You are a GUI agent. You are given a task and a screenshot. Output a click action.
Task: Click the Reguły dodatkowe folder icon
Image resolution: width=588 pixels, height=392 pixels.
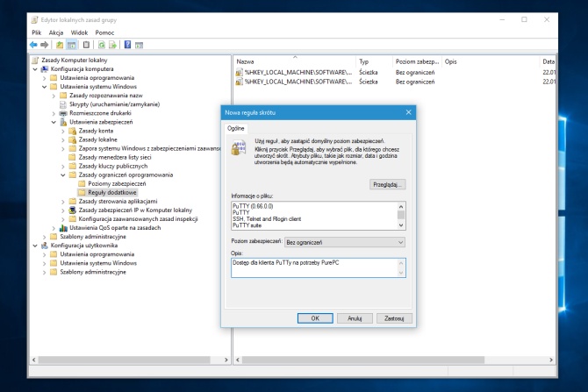[x=82, y=193]
